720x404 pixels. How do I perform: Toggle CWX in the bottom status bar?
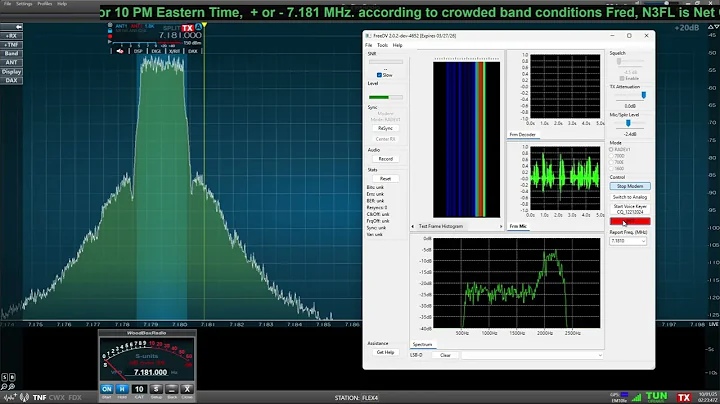56,398
